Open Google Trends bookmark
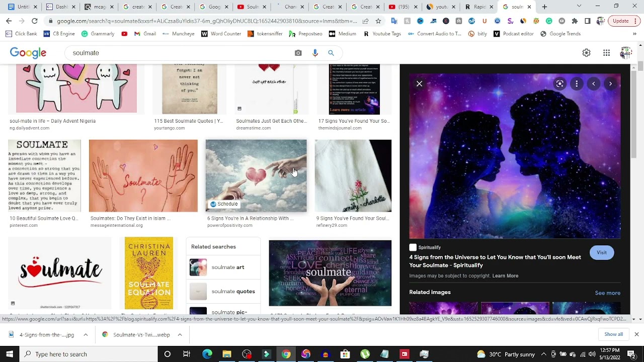 (x=560, y=34)
